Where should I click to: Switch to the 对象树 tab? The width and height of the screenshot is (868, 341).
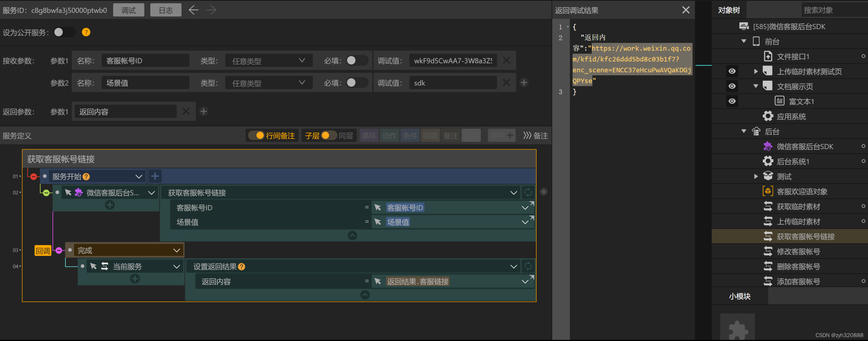coord(729,10)
